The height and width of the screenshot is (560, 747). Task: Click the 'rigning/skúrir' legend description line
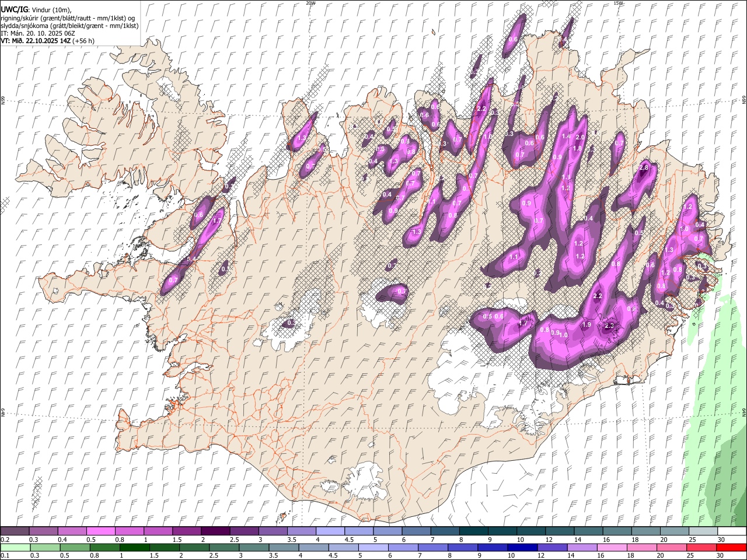pyautogui.click(x=68, y=18)
